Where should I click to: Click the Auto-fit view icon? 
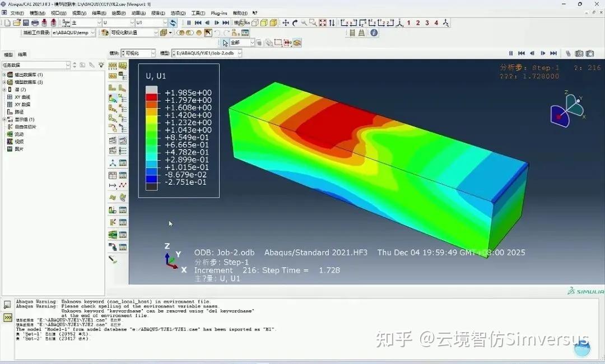(x=323, y=23)
